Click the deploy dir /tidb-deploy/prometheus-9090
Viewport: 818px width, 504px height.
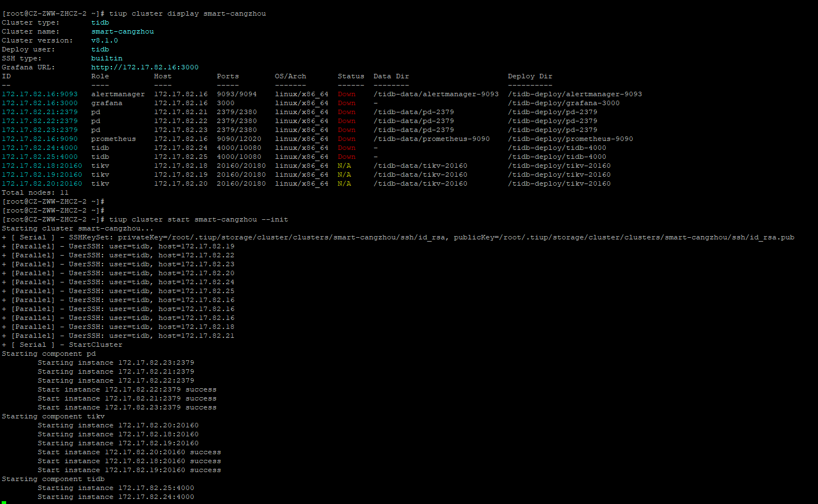(x=571, y=139)
